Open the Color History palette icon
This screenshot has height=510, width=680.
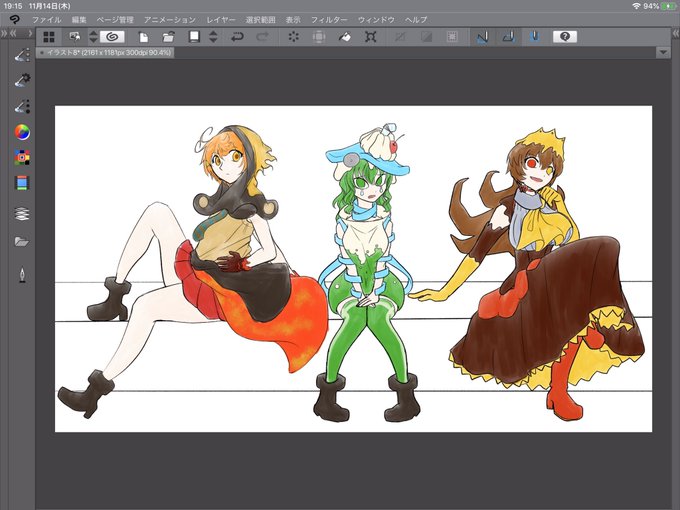pyautogui.click(x=22, y=183)
